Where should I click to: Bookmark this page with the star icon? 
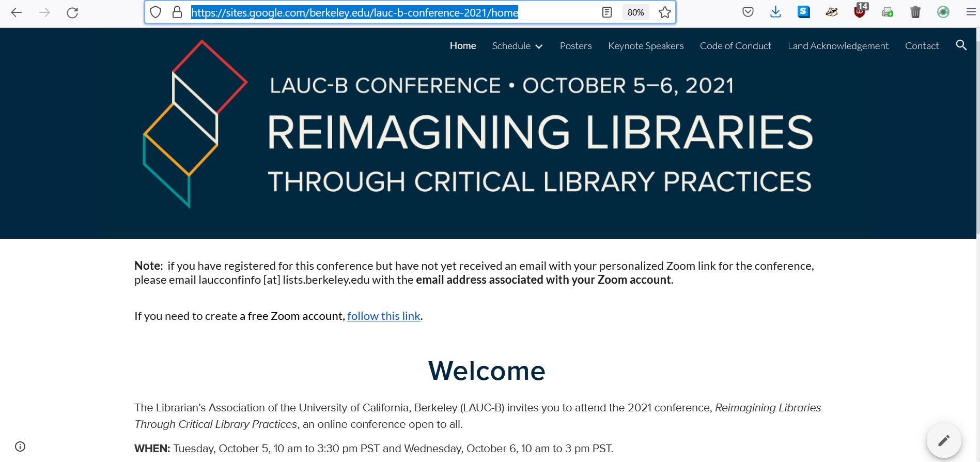click(x=664, y=12)
